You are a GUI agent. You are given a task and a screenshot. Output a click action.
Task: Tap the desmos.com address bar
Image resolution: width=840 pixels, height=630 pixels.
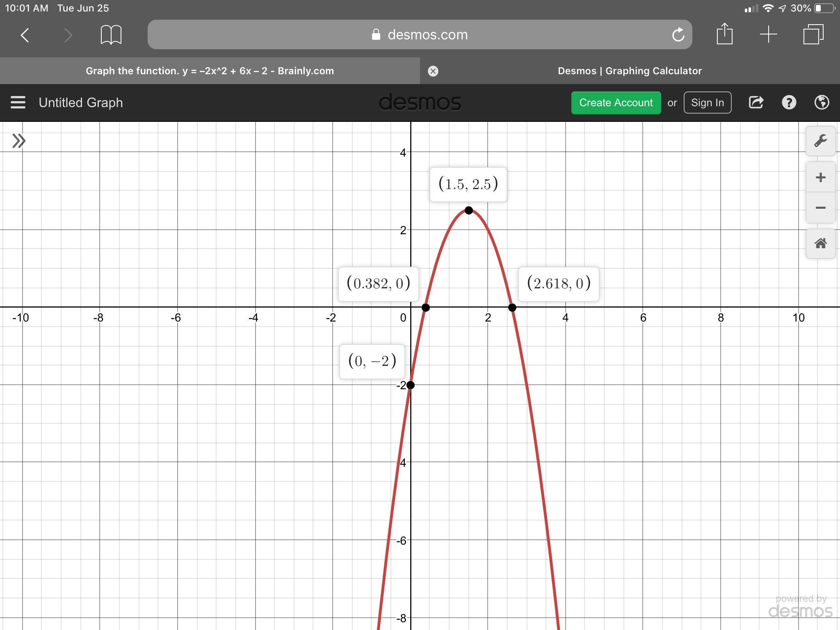click(418, 35)
